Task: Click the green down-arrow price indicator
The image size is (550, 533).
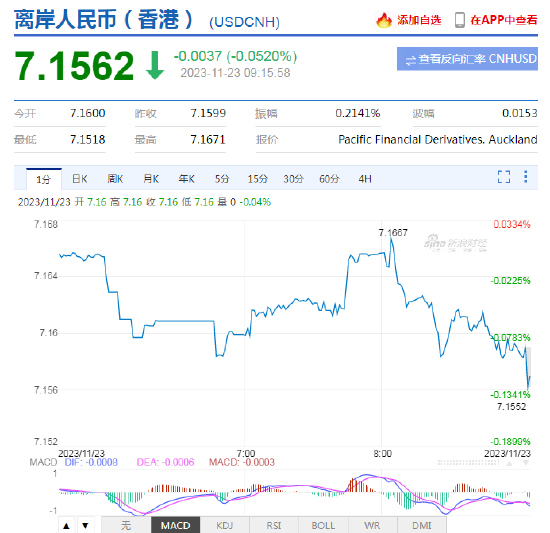Action: coord(155,65)
